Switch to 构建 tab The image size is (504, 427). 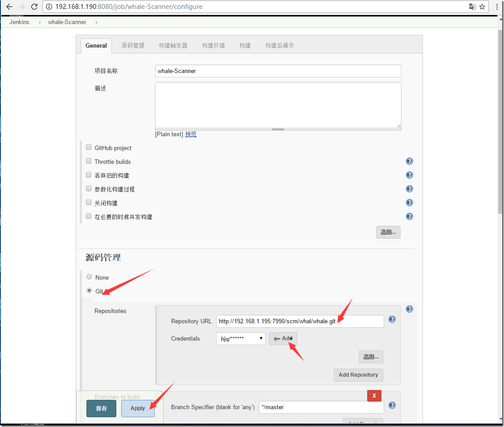click(245, 45)
